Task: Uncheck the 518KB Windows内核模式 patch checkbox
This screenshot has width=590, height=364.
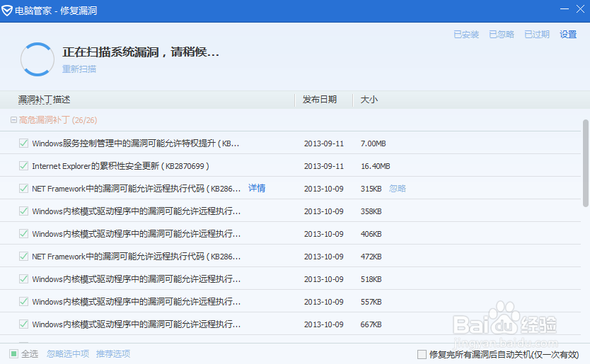Action: point(24,278)
